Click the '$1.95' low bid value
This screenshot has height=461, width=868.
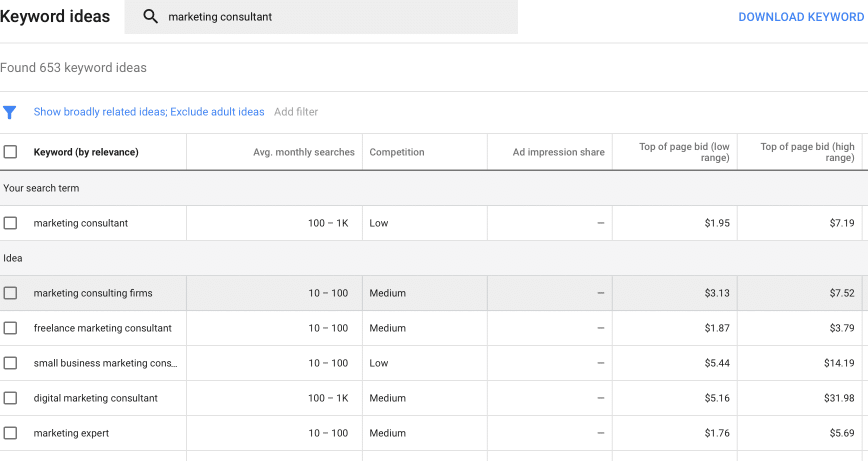[x=717, y=223]
